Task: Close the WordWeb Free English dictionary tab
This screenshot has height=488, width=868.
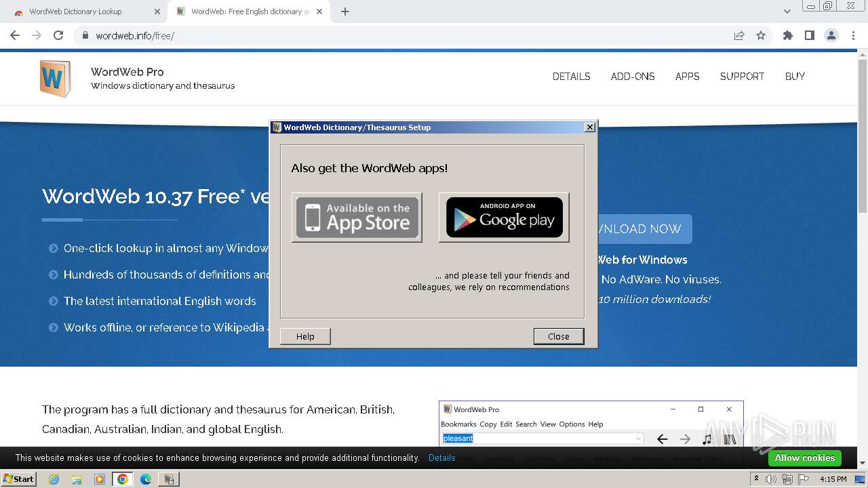Action: 319,12
